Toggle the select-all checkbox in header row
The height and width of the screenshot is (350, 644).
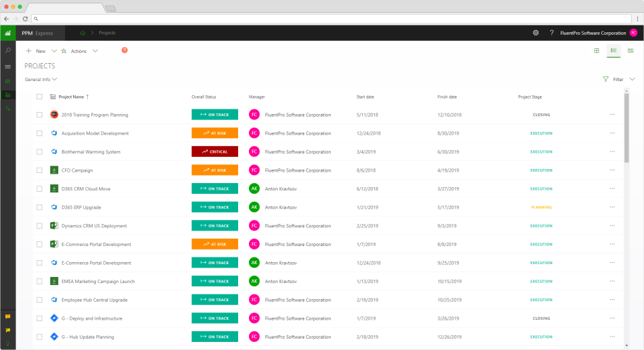tap(40, 97)
